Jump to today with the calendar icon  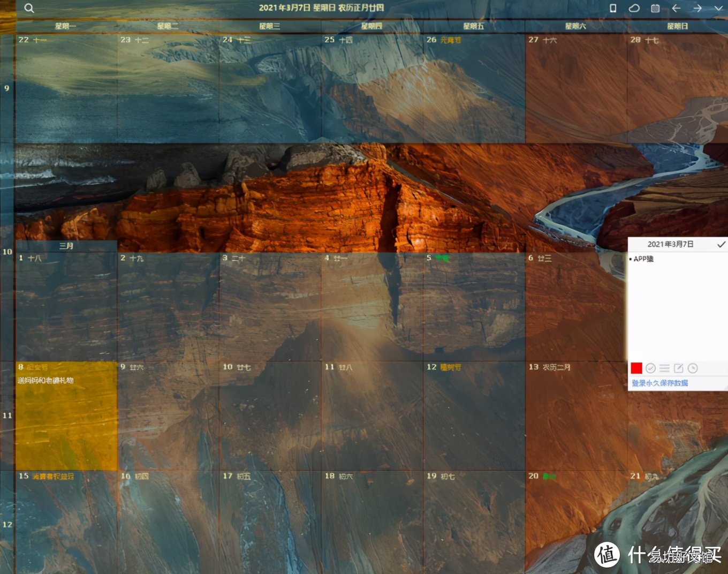[x=655, y=8]
